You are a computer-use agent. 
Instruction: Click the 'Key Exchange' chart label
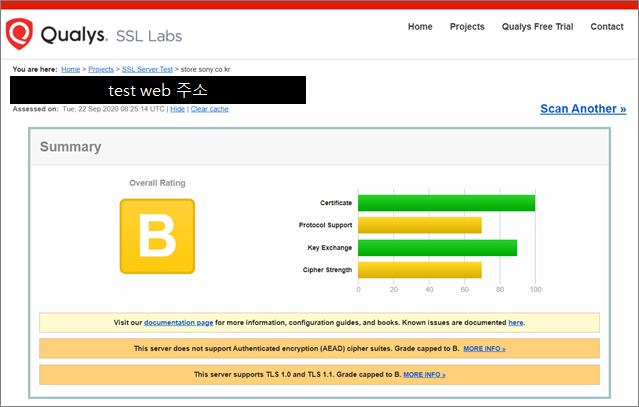329,248
